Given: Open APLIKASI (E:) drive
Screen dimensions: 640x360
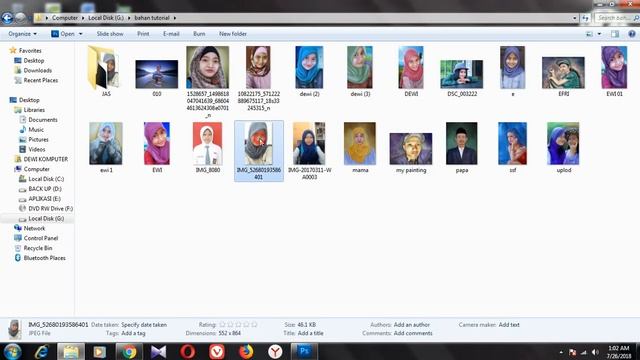Looking at the screenshot, I should [44, 199].
